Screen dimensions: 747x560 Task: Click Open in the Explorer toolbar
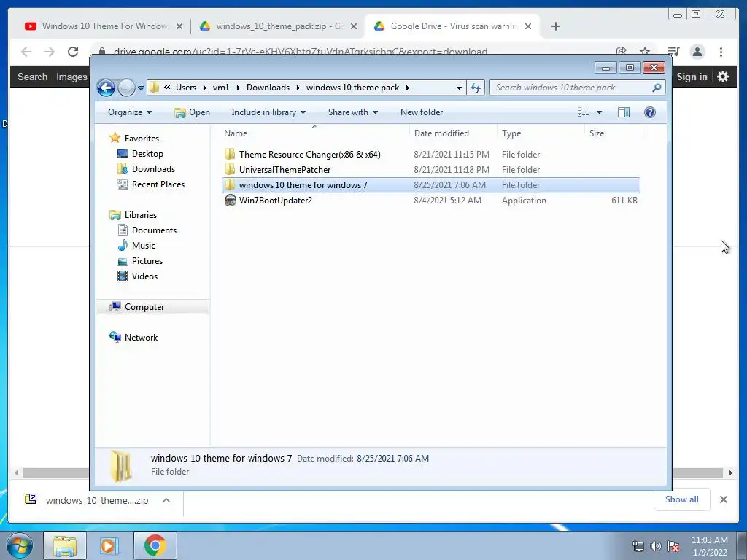(x=193, y=112)
